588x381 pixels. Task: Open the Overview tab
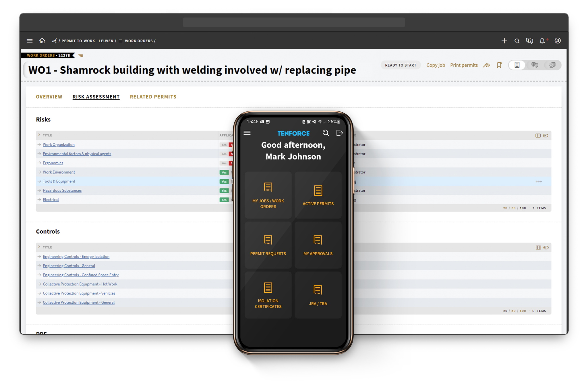pyautogui.click(x=49, y=97)
